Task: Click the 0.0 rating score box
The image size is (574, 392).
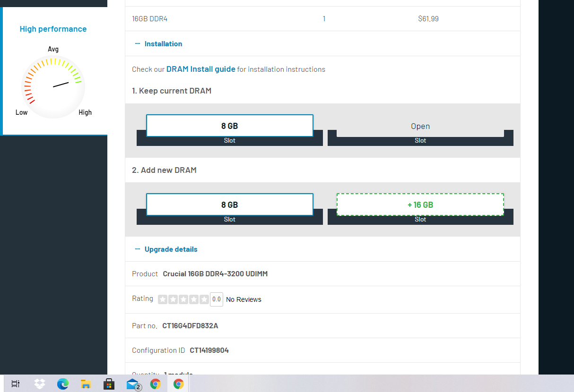Action: coord(217,299)
